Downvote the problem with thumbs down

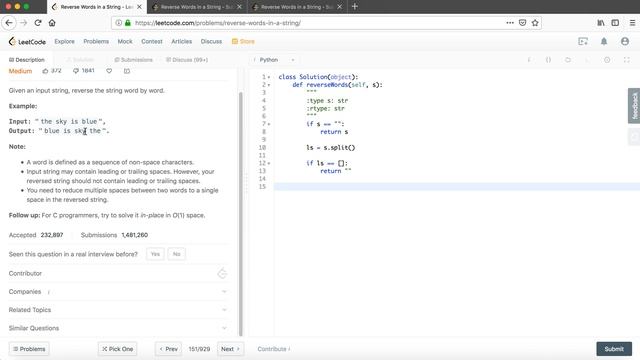click(x=76, y=71)
